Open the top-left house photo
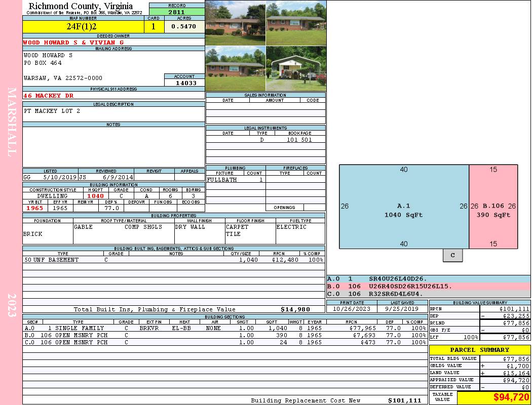Image resolution: width=532 pixels, height=405 pixels. coord(235,23)
